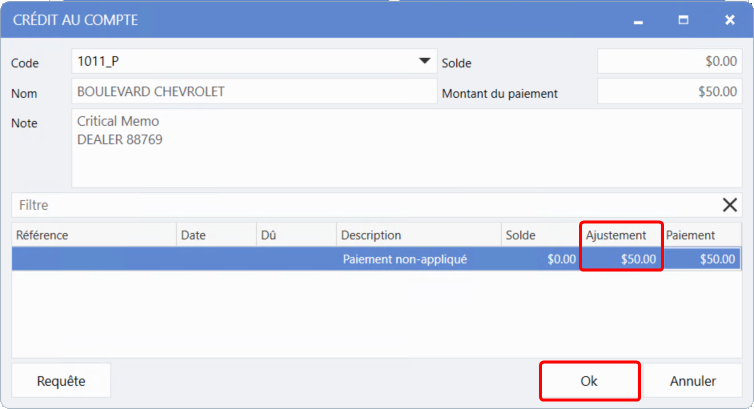
Task: Minimize the Crédit au compte window
Action: 638,20
